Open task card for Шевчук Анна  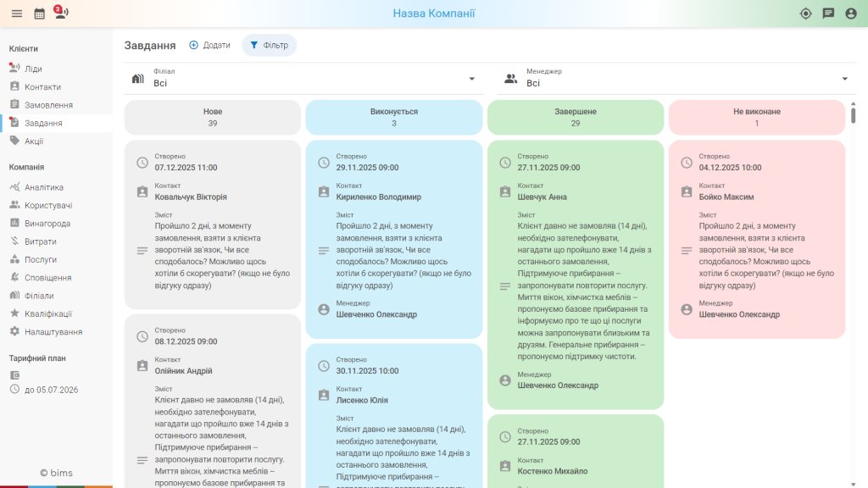(x=576, y=274)
